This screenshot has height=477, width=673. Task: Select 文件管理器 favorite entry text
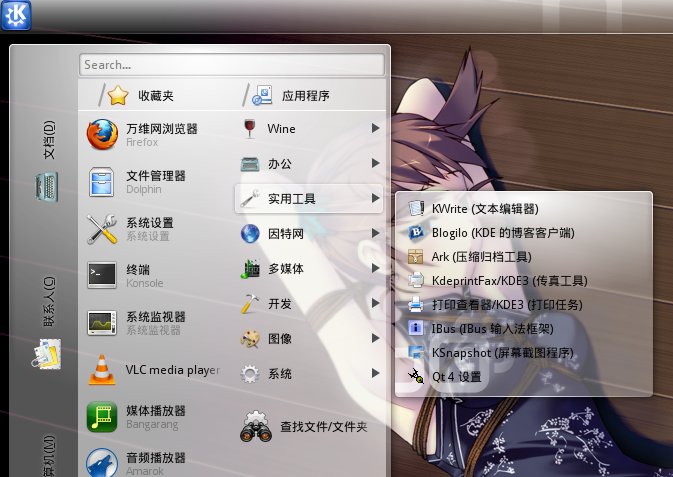click(x=156, y=176)
